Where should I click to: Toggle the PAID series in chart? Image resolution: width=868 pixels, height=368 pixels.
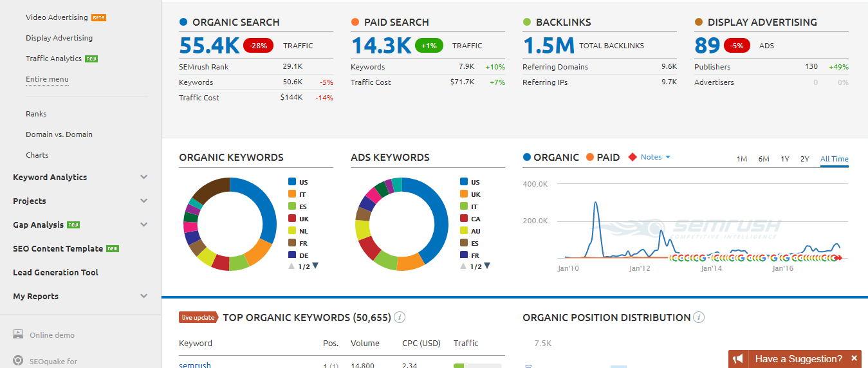click(603, 157)
